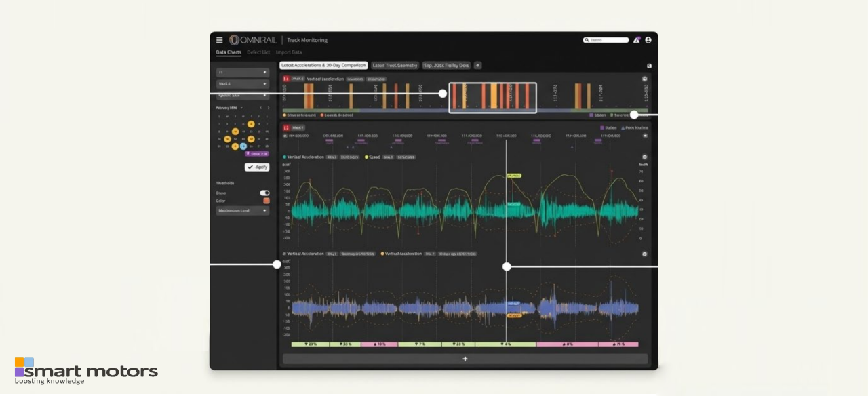Open the acceleration and speed chart settings
The height and width of the screenshot is (396, 868).
tap(644, 157)
